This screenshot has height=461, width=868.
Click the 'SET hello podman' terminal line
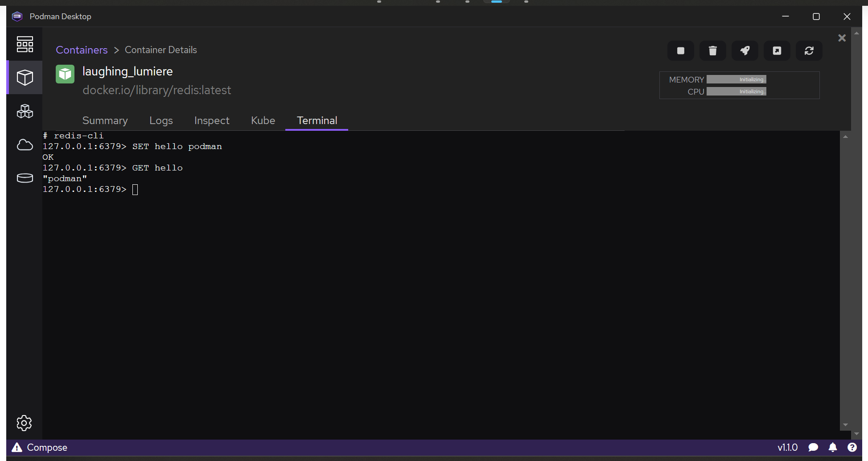(x=132, y=146)
